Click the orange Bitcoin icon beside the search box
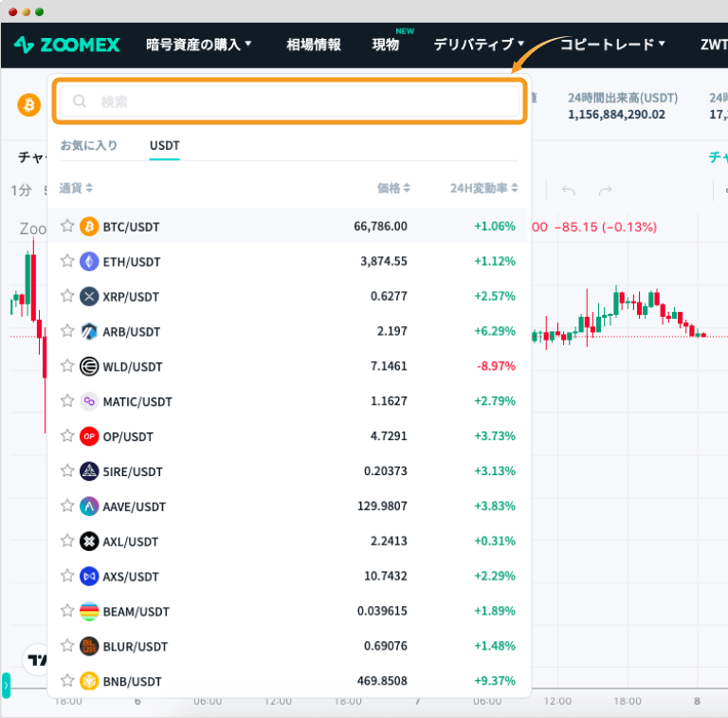This screenshot has height=718, width=728. [x=28, y=104]
